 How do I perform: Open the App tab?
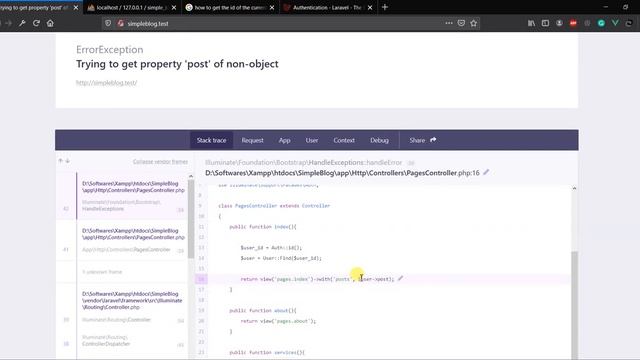click(284, 140)
